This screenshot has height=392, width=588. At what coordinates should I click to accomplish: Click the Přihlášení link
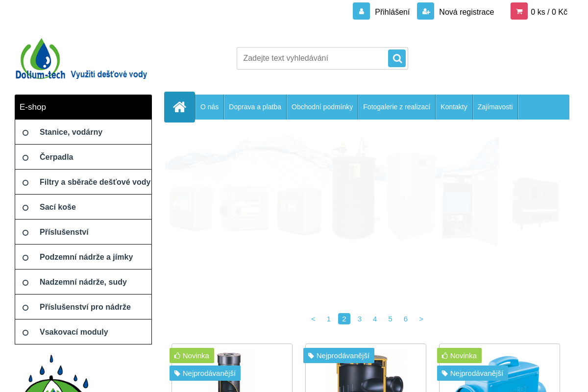coord(392,12)
